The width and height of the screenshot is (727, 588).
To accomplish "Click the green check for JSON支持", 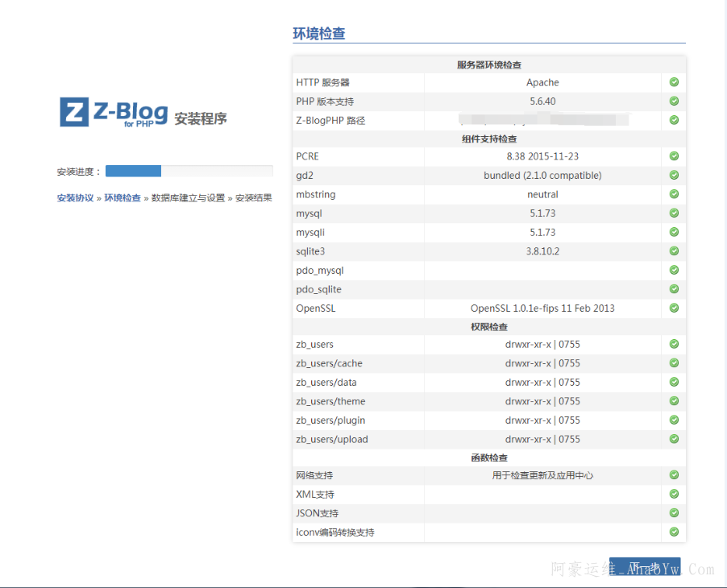I will (x=674, y=513).
